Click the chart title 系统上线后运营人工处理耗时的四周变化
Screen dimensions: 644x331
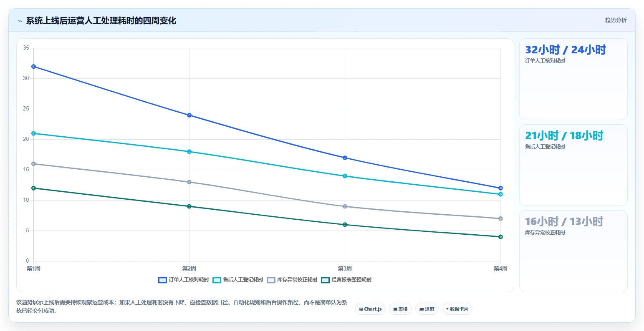tap(101, 21)
